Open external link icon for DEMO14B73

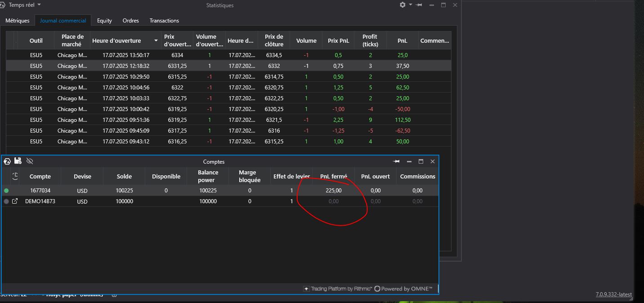(15, 201)
